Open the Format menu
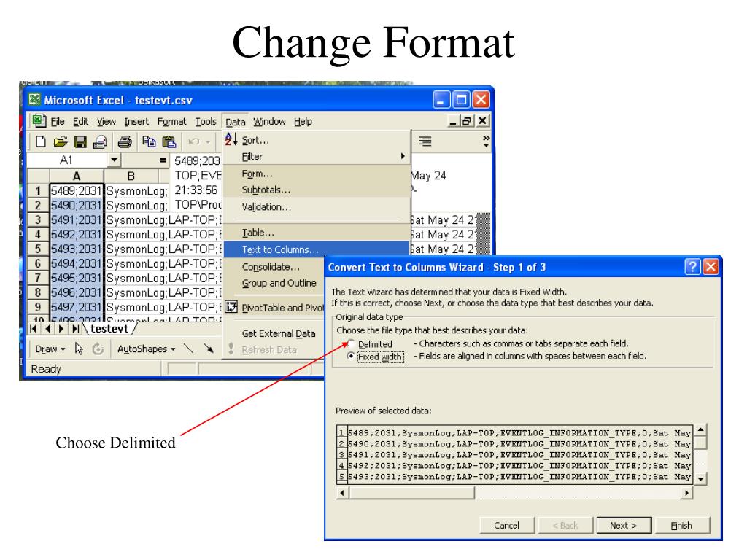The width and height of the screenshot is (747, 560). 172,122
